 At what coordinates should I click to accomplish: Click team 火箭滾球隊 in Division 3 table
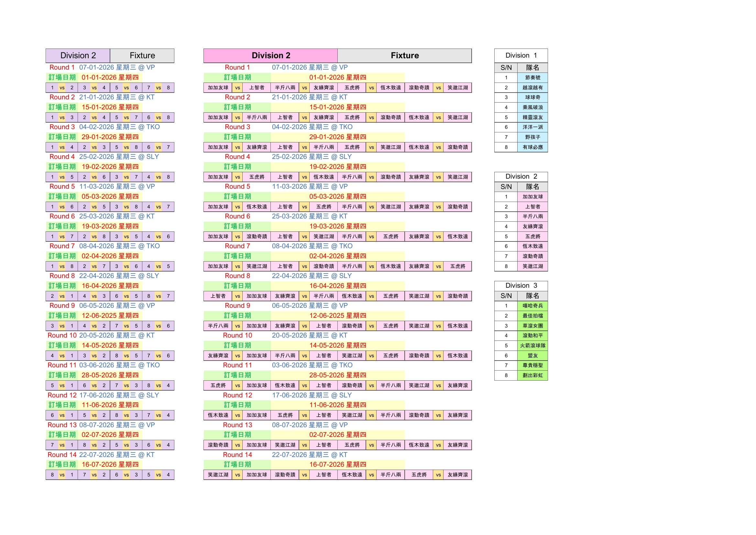[532, 346]
